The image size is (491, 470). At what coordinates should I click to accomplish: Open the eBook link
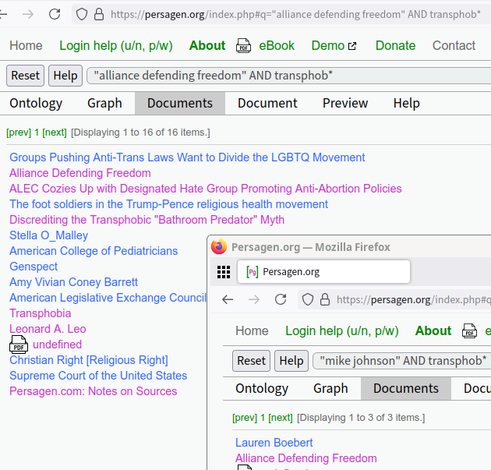tap(277, 46)
